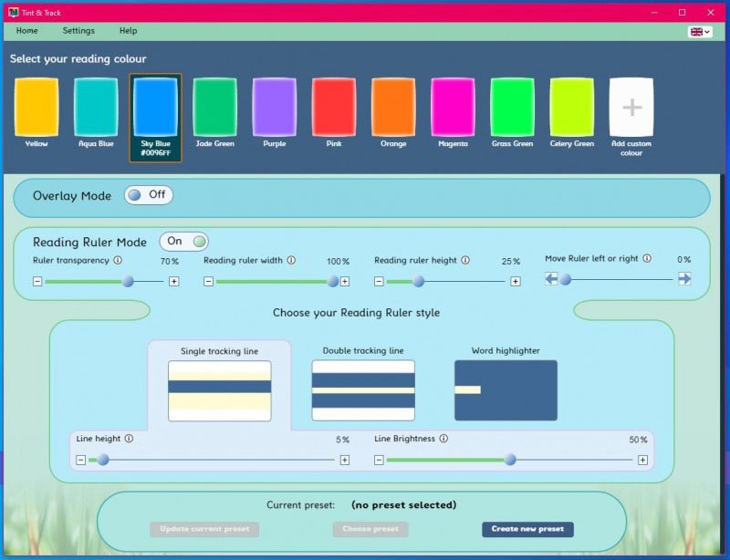
Task: Pick the Orange colour swatch
Action: point(393,108)
